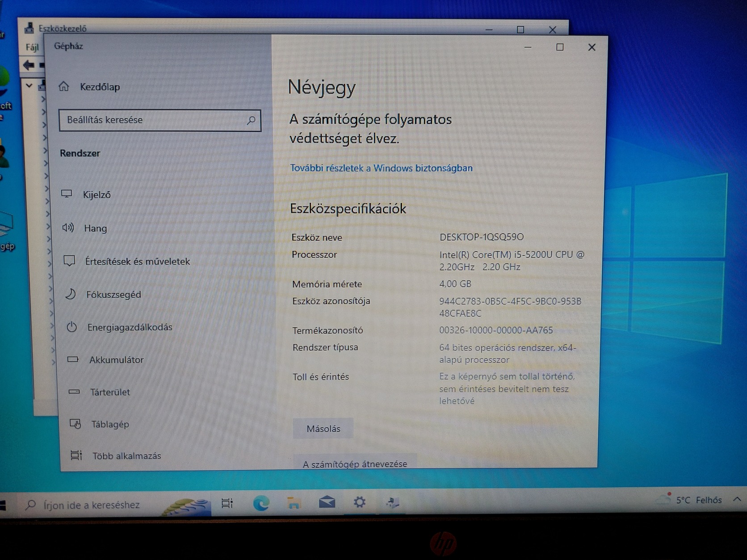Select Táblagép in the sidebar
This screenshot has height=560, width=747.
coord(99,424)
